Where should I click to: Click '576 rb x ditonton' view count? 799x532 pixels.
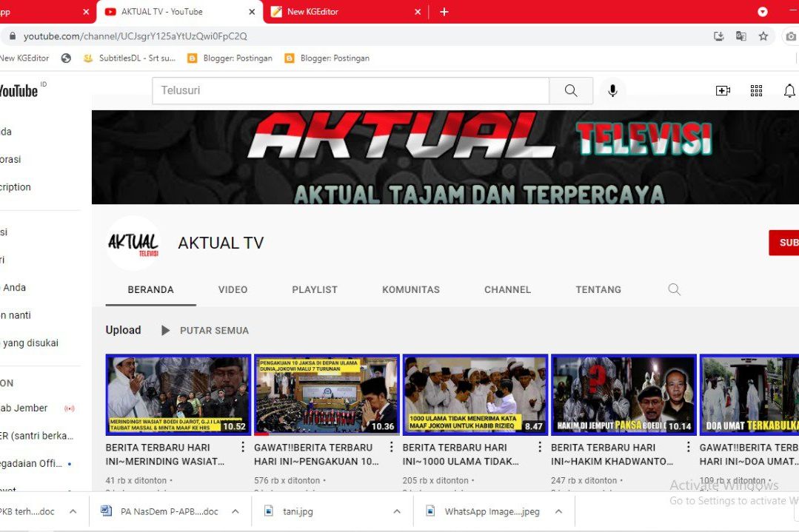287,480
